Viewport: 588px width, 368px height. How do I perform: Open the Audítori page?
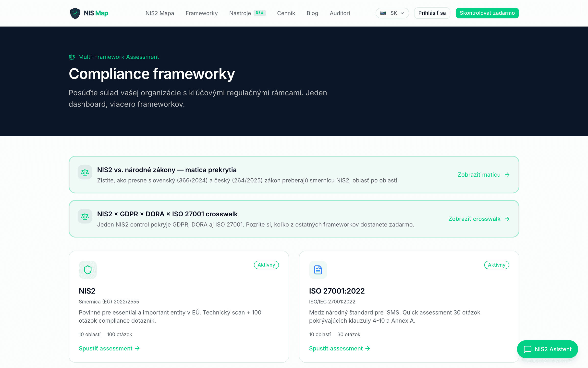tap(340, 13)
